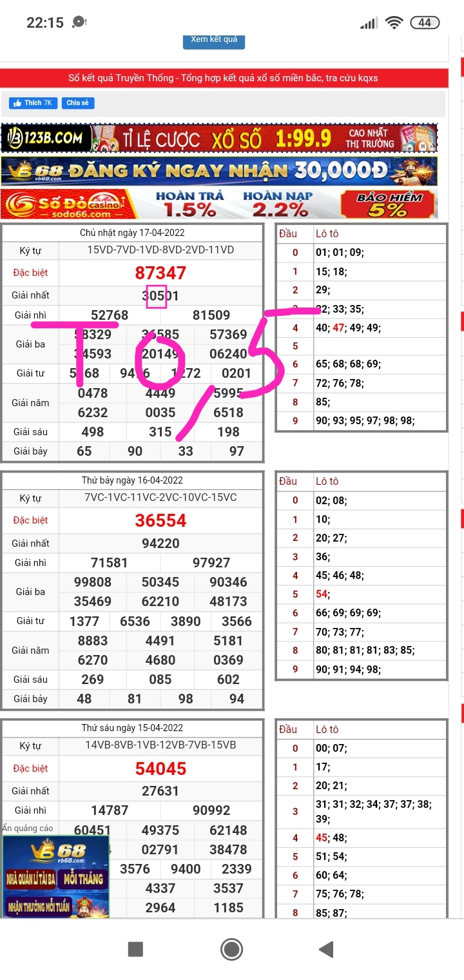Select third prize number 50345
This screenshot has height=980, width=464.
click(160, 582)
